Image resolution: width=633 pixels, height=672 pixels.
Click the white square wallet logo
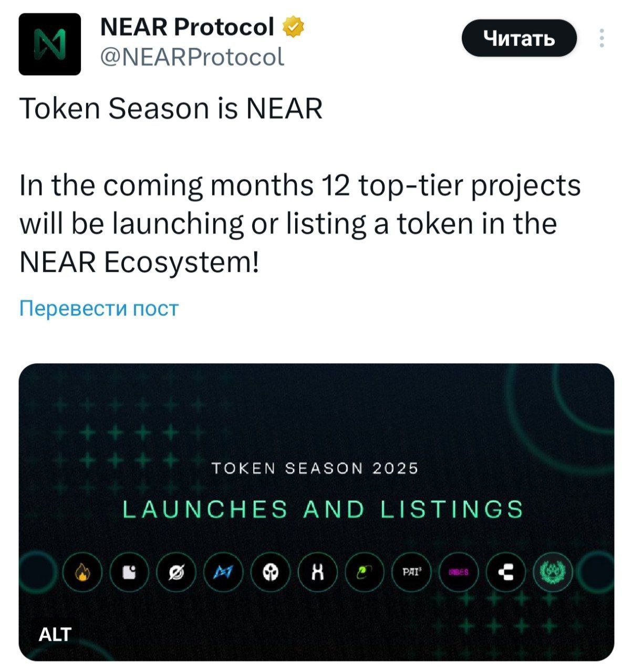coord(129,572)
